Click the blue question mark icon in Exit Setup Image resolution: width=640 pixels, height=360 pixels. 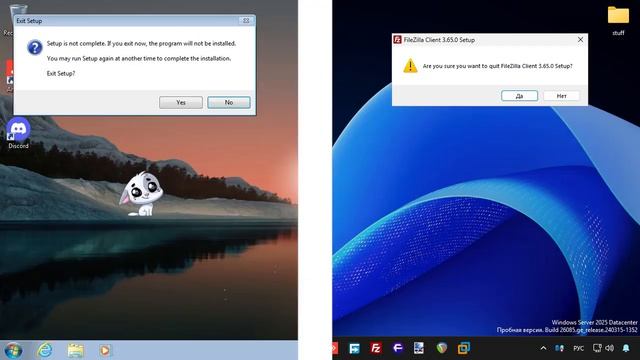(35, 47)
